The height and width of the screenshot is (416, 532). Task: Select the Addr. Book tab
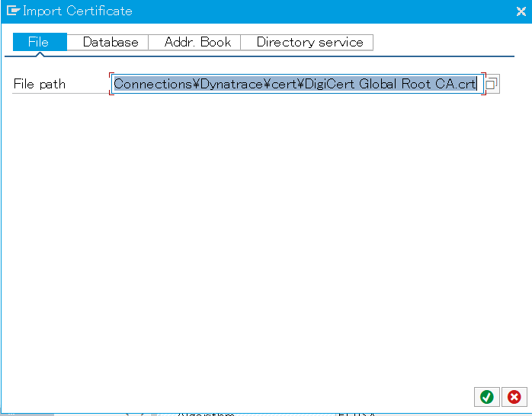point(197,42)
